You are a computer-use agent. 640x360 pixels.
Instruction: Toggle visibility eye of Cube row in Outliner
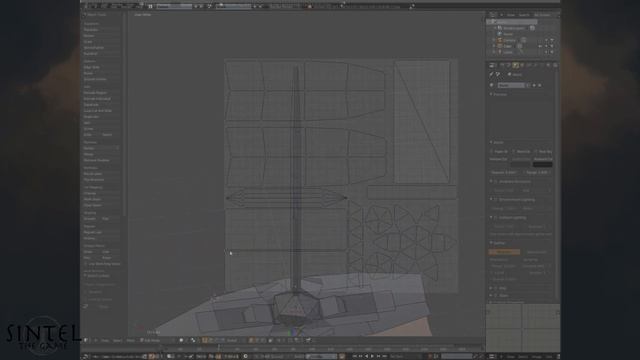point(540,47)
